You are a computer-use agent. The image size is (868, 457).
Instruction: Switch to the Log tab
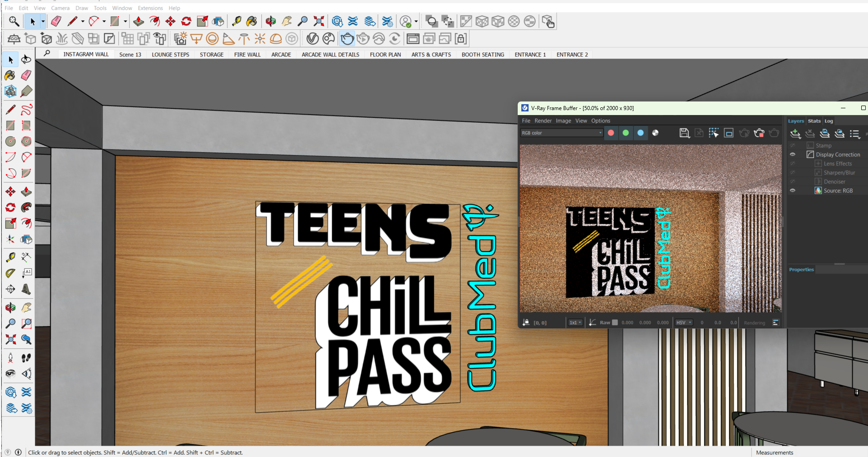pos(829,121)
